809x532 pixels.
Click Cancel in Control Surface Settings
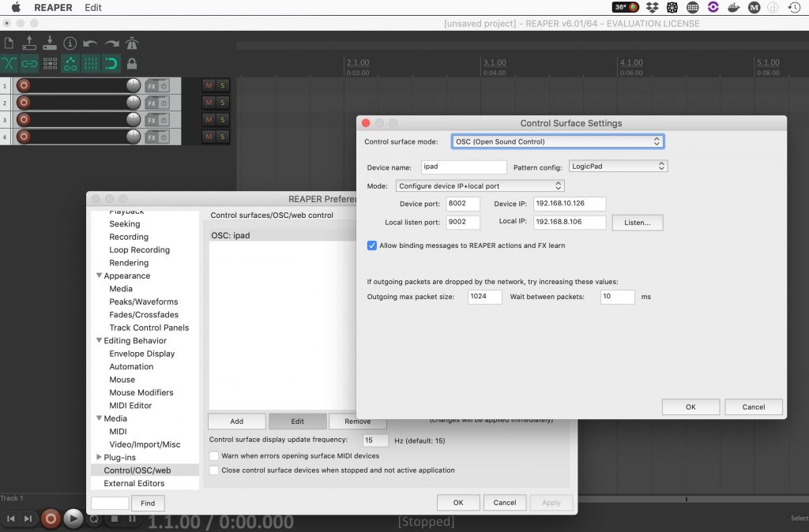[753, 406]
